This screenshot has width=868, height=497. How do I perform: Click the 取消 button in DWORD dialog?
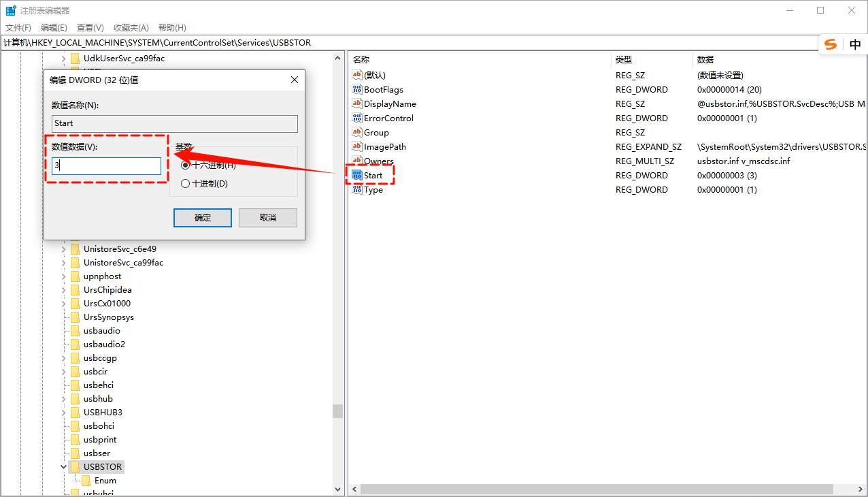[x=268, y=218]
